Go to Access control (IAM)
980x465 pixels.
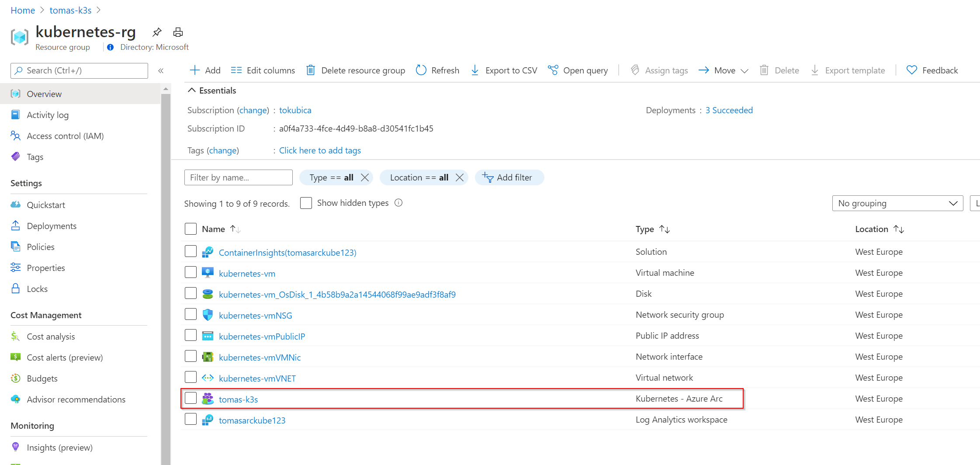pos(65,136)
